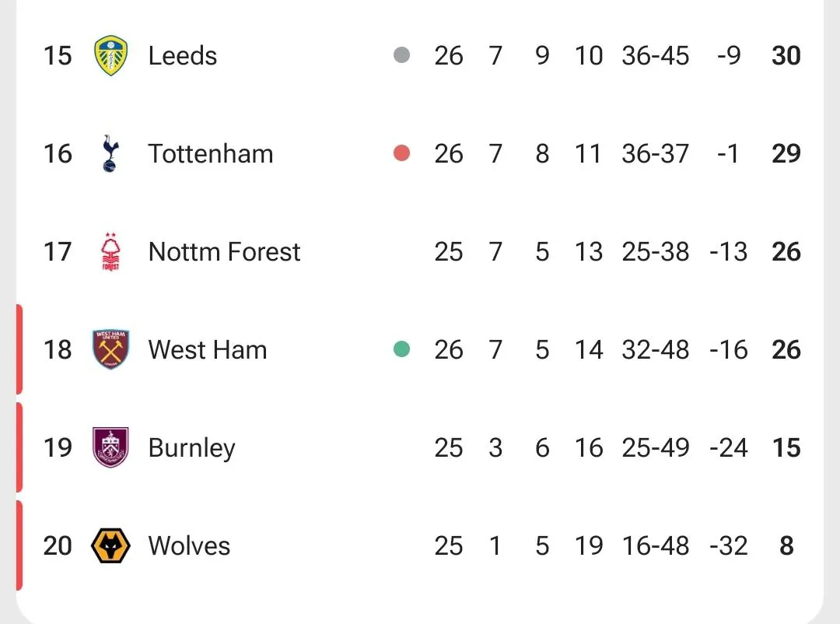Image resolution: width=840 pixels, height=624 pixels.
Task: Tap the grey draw indicator for Leeds
Action: pyautogui.click(x=402, y=55)
